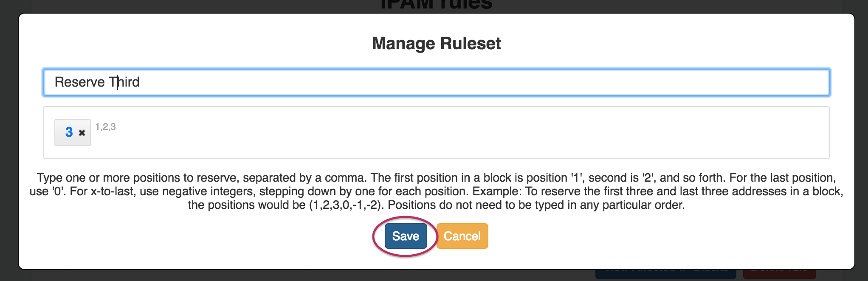Click the positions instruction paragraph

click(436, 191)
